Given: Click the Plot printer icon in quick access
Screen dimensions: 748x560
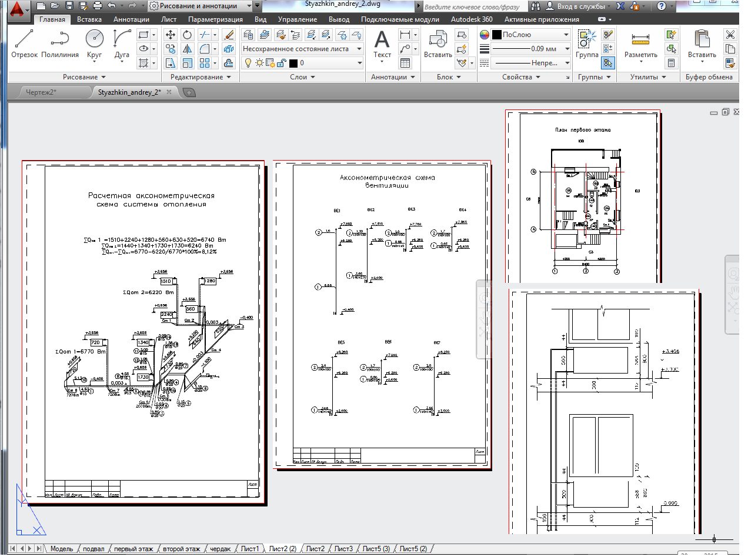Looking at the screenshot, I should click(97, 6).
